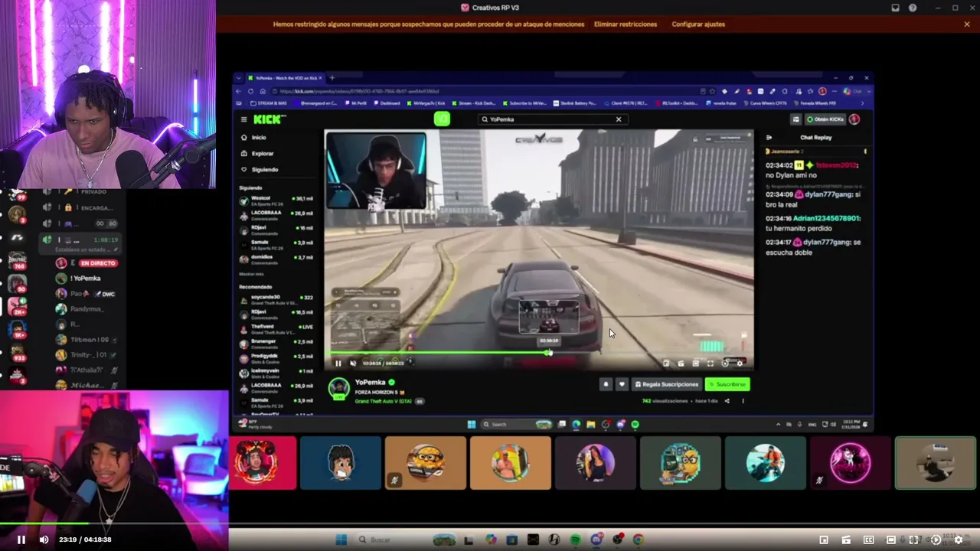Seek on the outer video progress bar
This screenshot has height=551, width=980.
(x=490, y=524)
